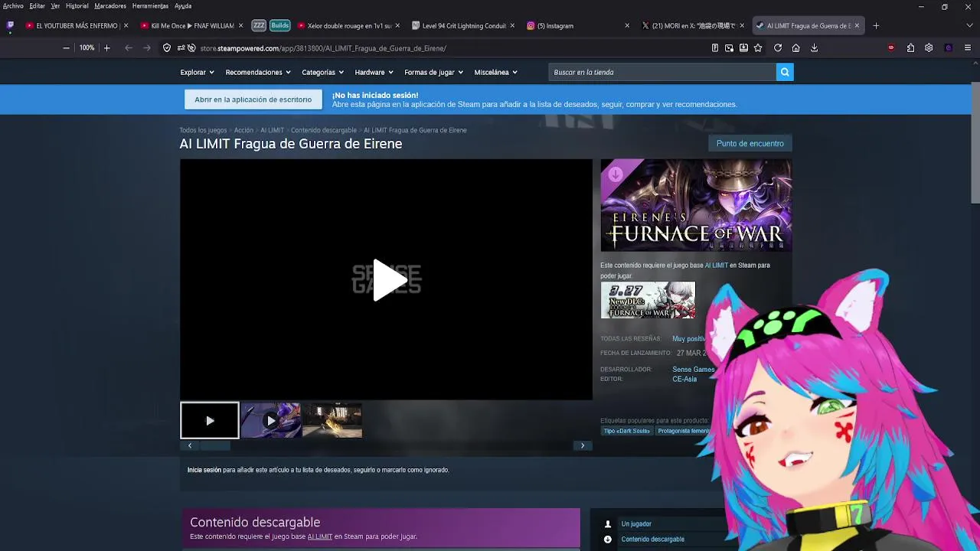
Task: Open the Editar menu
Action: pos(37,6)
